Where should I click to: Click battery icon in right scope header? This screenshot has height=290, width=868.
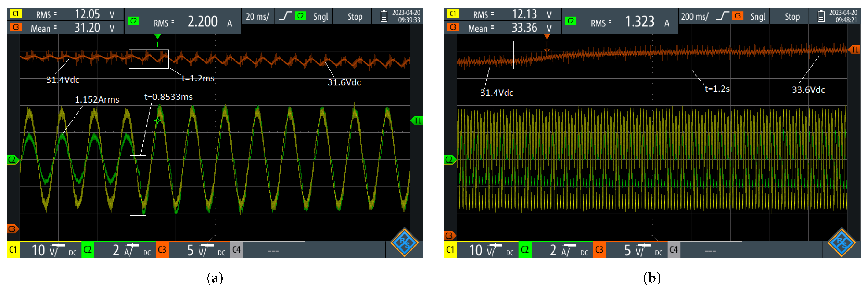[821, 16]
